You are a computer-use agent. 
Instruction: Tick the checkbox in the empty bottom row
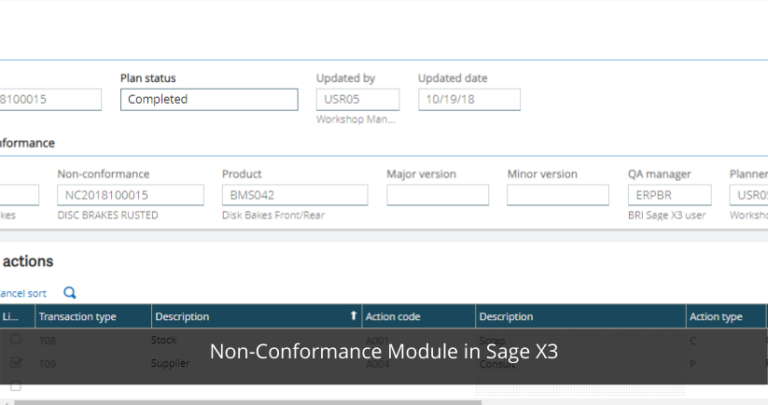tap(16, 386)
